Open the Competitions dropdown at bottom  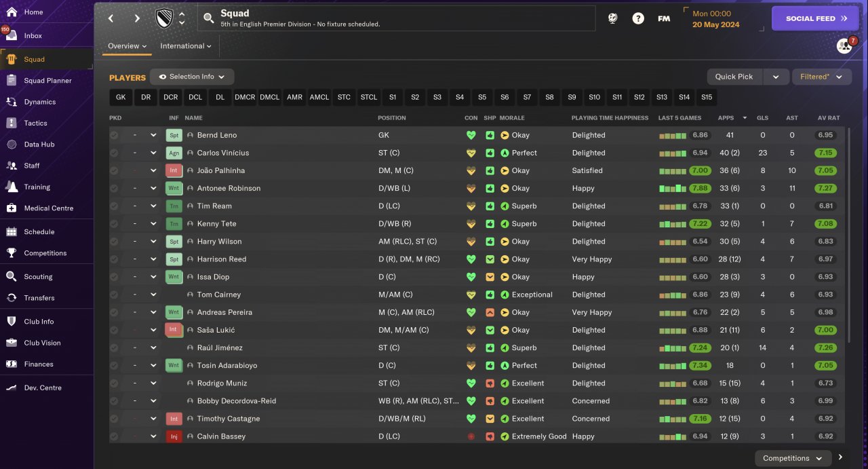tap(793, 458)
